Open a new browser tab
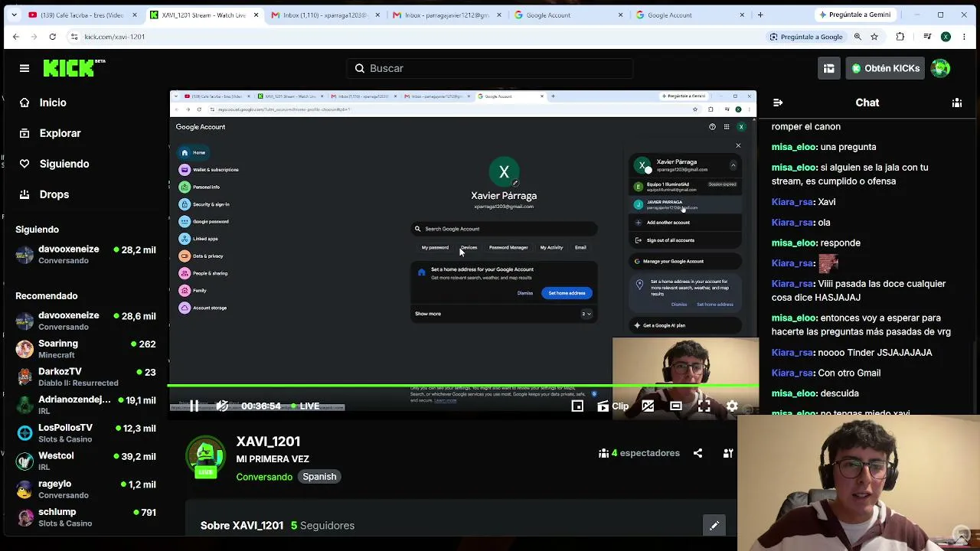Screen dimensions: 980x551 pyautogui.click(x=760, y=15)
